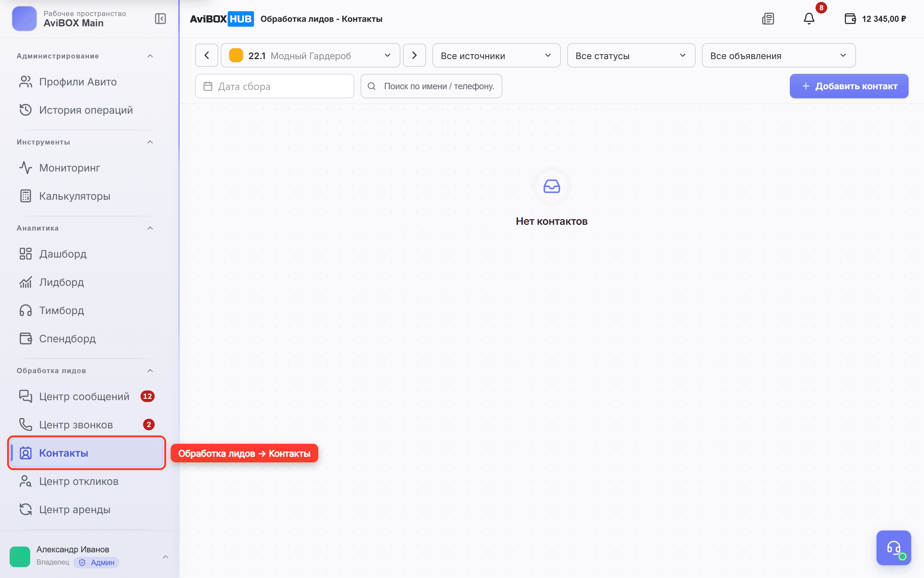Open the news feed icon in header
This screenshot has width=924, height=578.
768,19
